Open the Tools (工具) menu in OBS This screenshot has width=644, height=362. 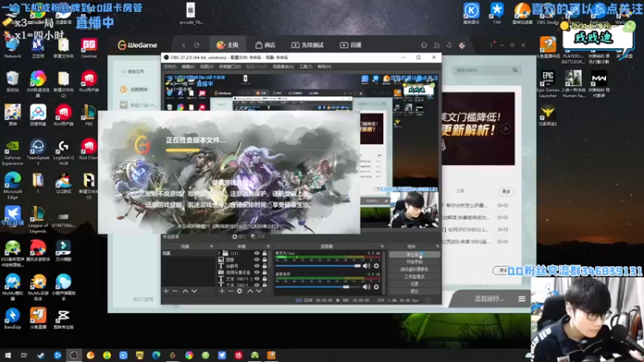pyautogui.click(x=305, y=67)
